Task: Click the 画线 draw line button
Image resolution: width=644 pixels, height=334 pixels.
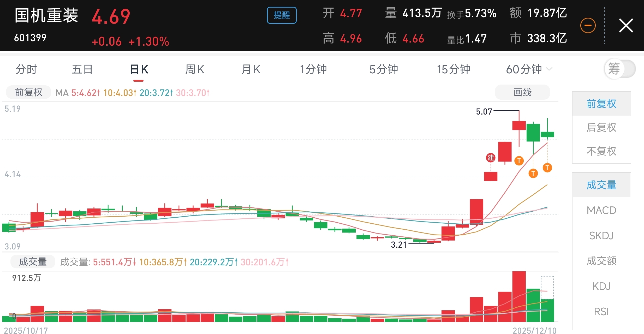Action: [x=522, y=92]
